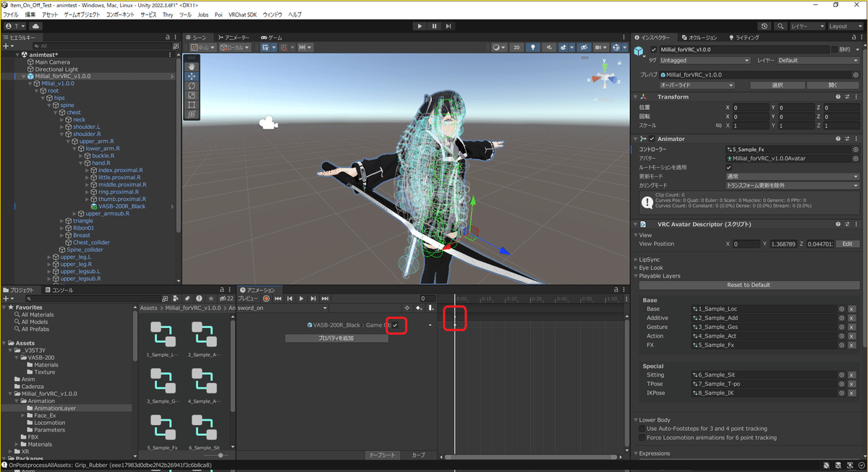Toggle 2D scene view mode
The height and width of the screenshot is (472, 868).
point(516,47)
